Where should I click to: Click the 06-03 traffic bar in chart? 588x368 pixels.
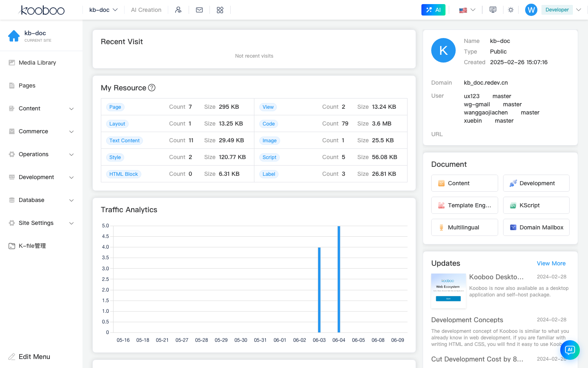319,290
